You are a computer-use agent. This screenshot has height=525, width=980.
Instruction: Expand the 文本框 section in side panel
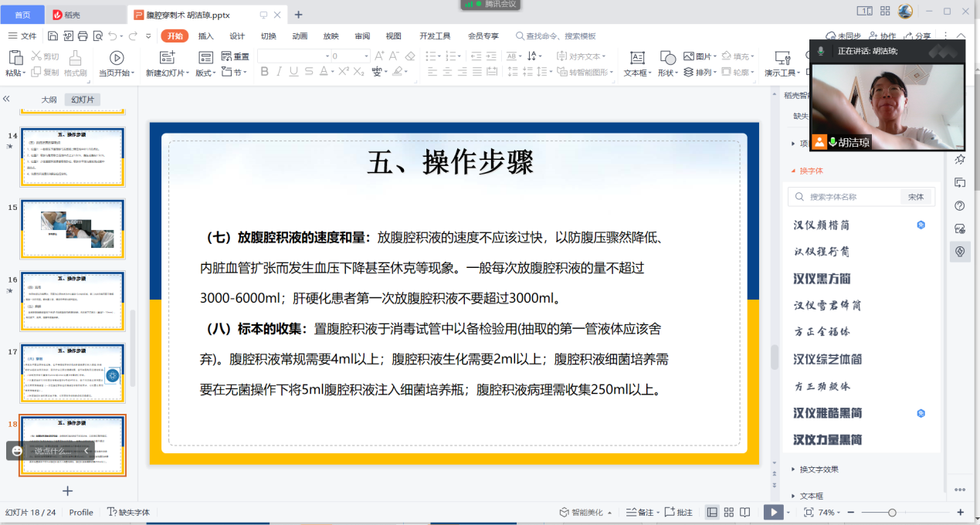pyautogui.click(x=811, y=496)
